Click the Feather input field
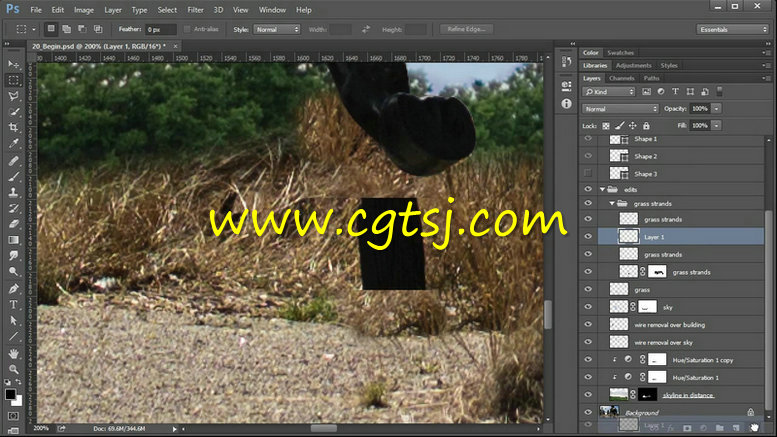Screen dimensions: 777x437 [x=160, y=29]
